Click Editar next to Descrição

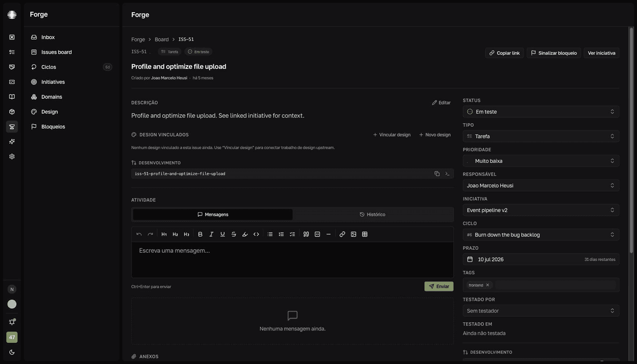point(441,103)
